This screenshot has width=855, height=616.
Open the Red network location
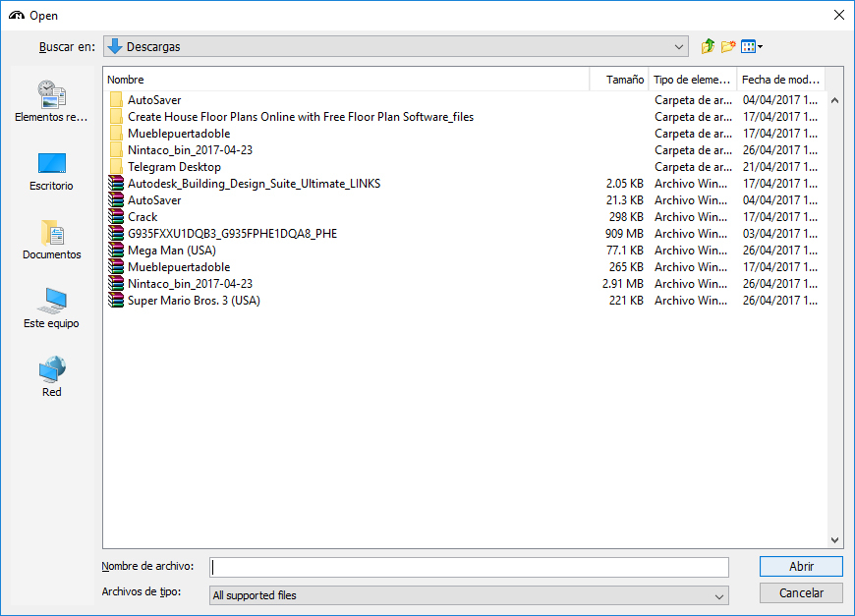coord(51,377)
